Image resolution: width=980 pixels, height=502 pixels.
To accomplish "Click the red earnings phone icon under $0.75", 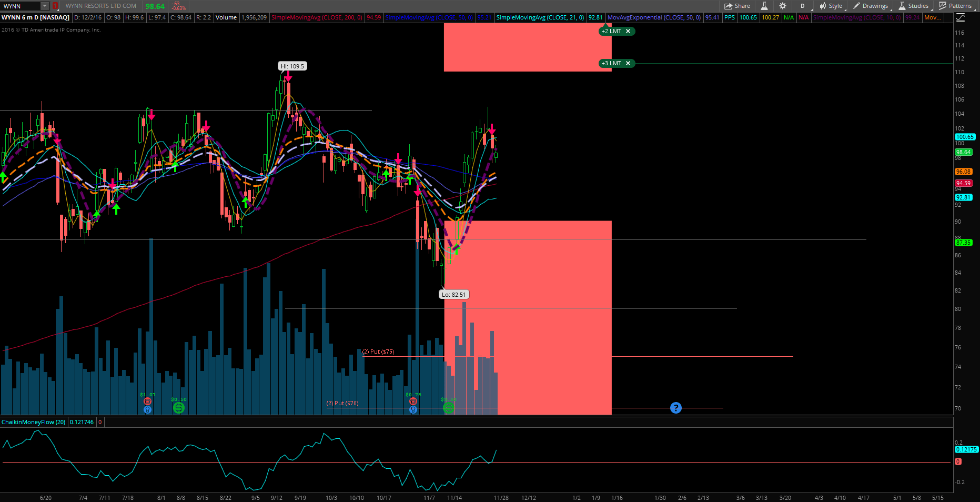I will [x=413, y=401].
